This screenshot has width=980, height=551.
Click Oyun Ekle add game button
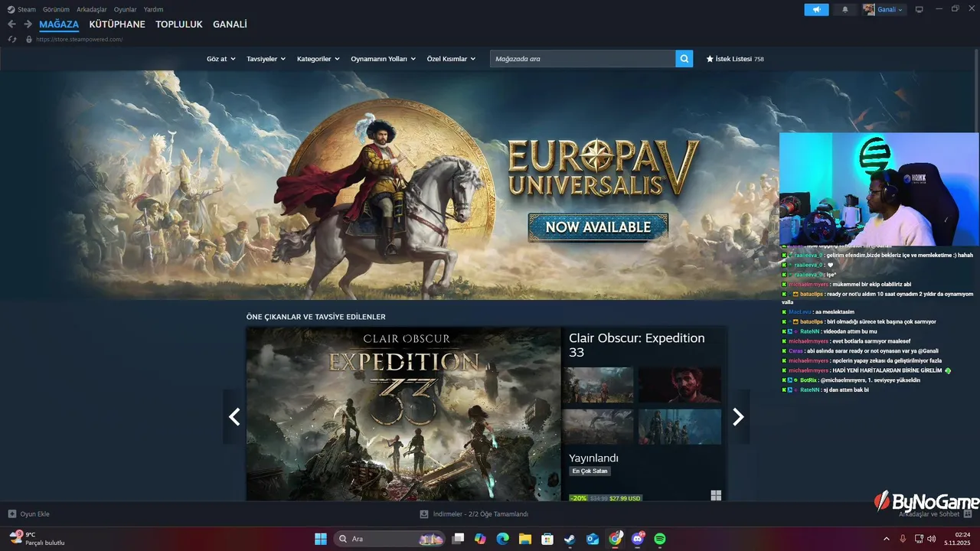(x=29, y=514)
